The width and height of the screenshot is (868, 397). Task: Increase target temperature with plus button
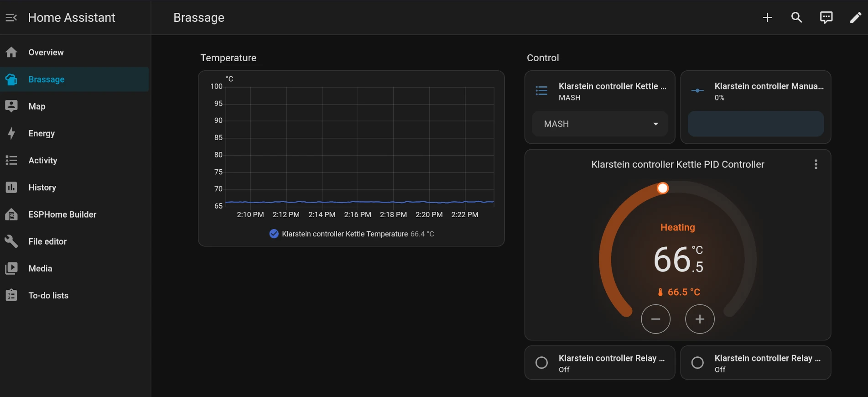tap(700, 319)
